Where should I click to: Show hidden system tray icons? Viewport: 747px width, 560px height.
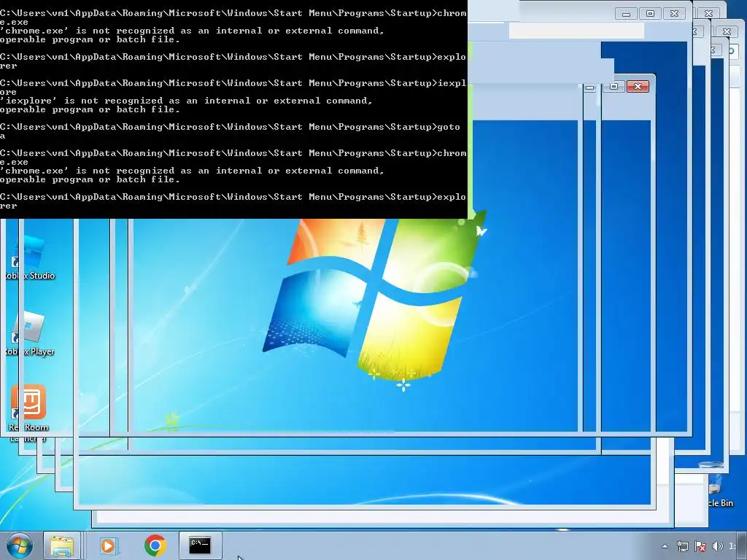coord(665,546)
